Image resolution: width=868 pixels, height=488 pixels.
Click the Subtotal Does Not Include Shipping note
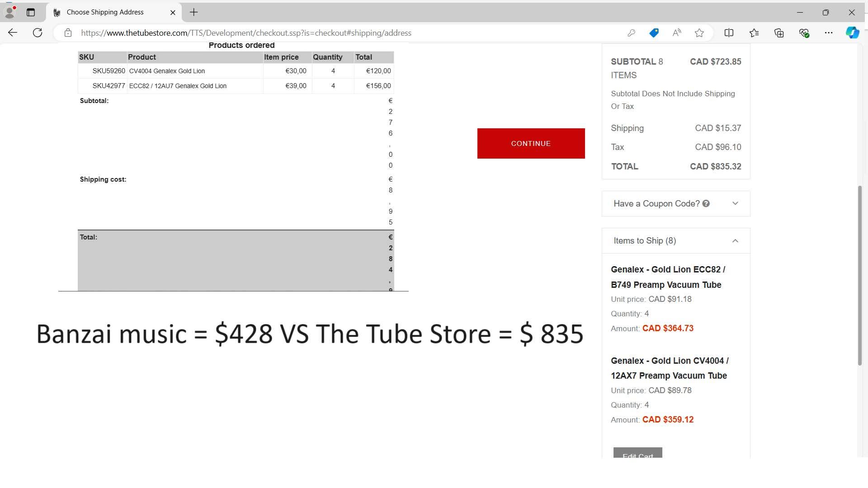pyautogui.click(x=673, y=100)
